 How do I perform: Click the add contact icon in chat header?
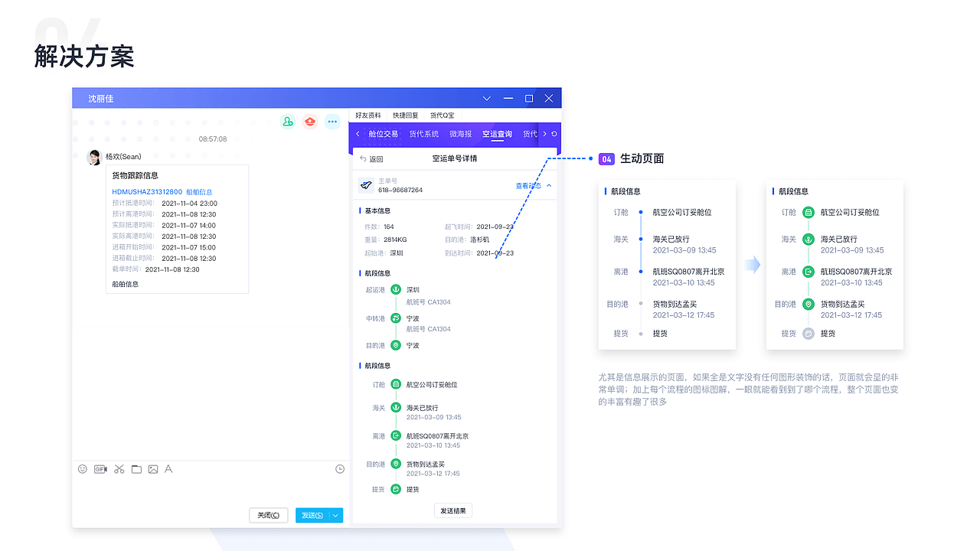[287, 121]
